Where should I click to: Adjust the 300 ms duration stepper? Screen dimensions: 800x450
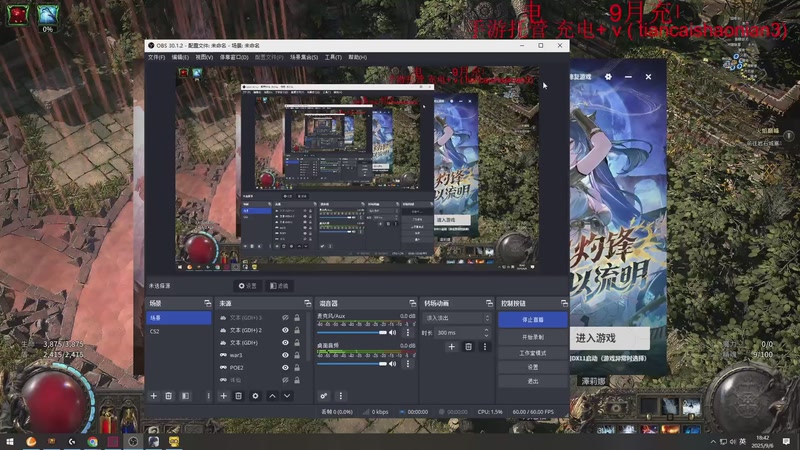click(x=486, y=333)
